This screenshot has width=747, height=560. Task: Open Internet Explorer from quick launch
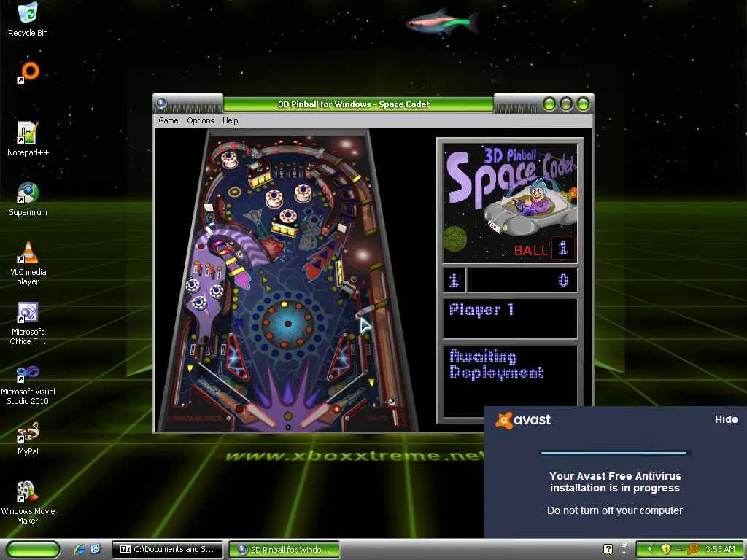tap(80, 550)
